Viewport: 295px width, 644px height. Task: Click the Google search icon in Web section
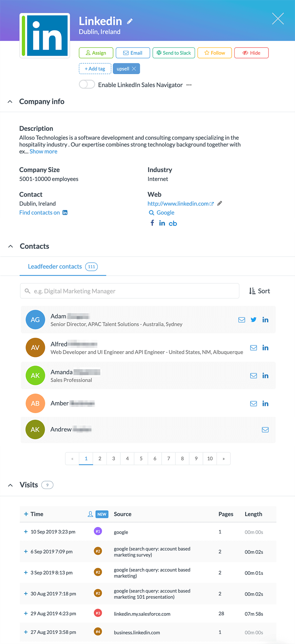coord(152,212)
